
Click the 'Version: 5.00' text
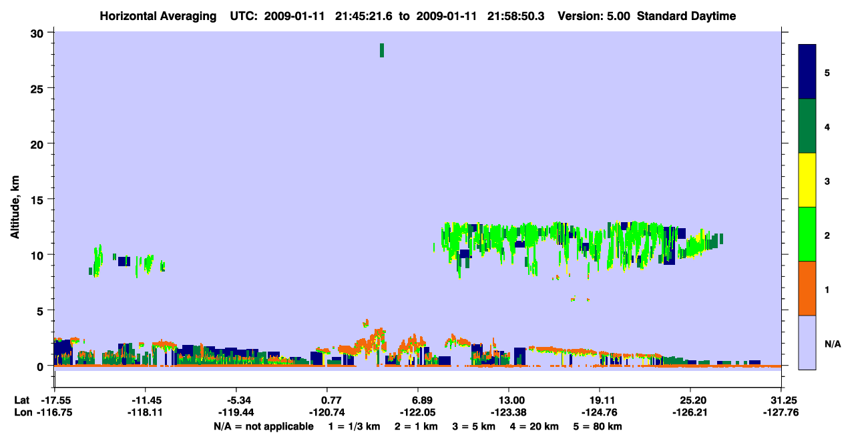point(593,16)
